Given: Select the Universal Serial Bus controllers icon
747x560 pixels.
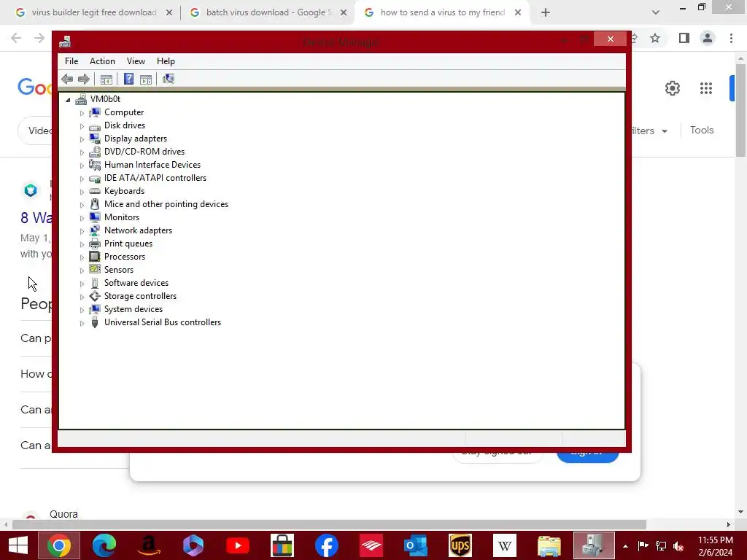Looking at the screenshot, I should coord(95,322).
